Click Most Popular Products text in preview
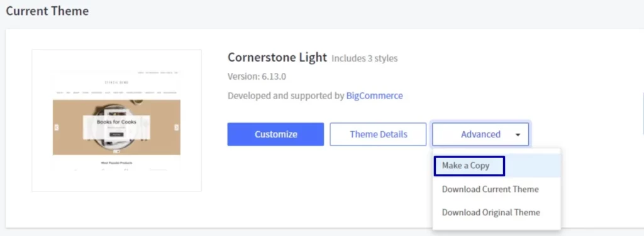Image resolution: width=644 pixels, height=236 pixels. pyautogui.click(x=116, y=163)
